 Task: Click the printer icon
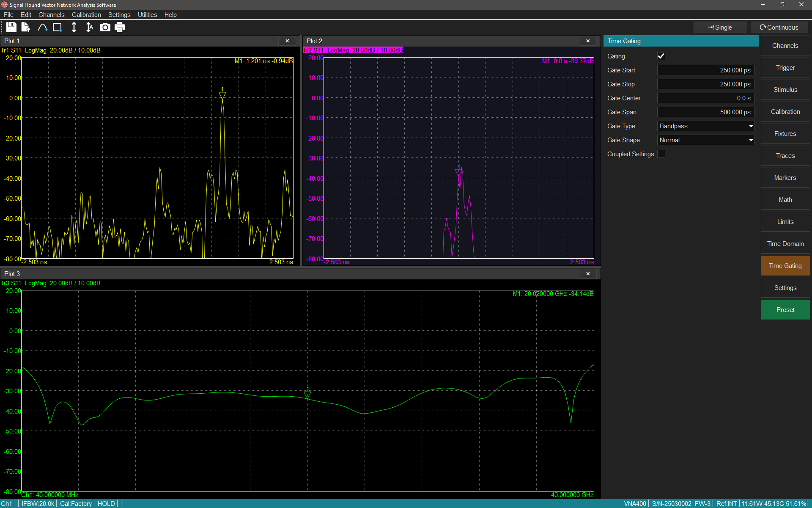click(x=120, y=28)
